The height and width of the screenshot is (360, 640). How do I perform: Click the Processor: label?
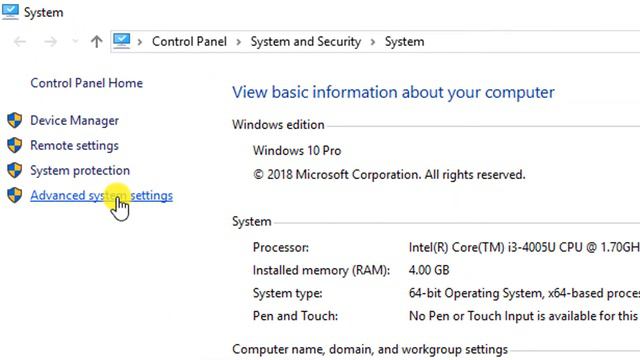pyautogui.click(x=281, y=247)
